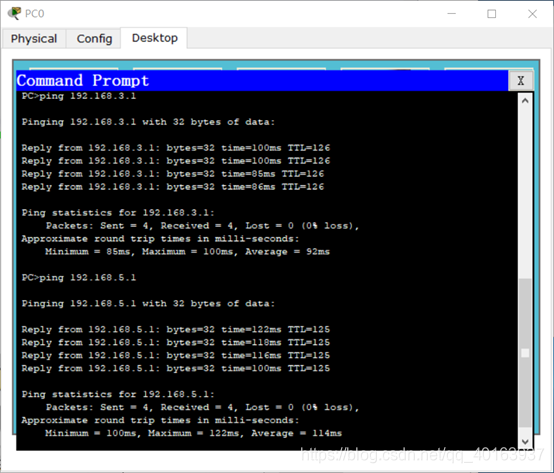This screenshot has height=473, width=554.
Task: Close the PC0 window
Action: pyautogui.click(x=532, y=14)
